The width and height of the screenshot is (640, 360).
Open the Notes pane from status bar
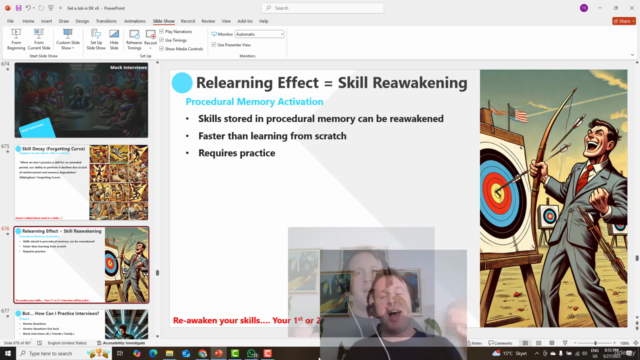pyautogui.click(x=475, y=343)
